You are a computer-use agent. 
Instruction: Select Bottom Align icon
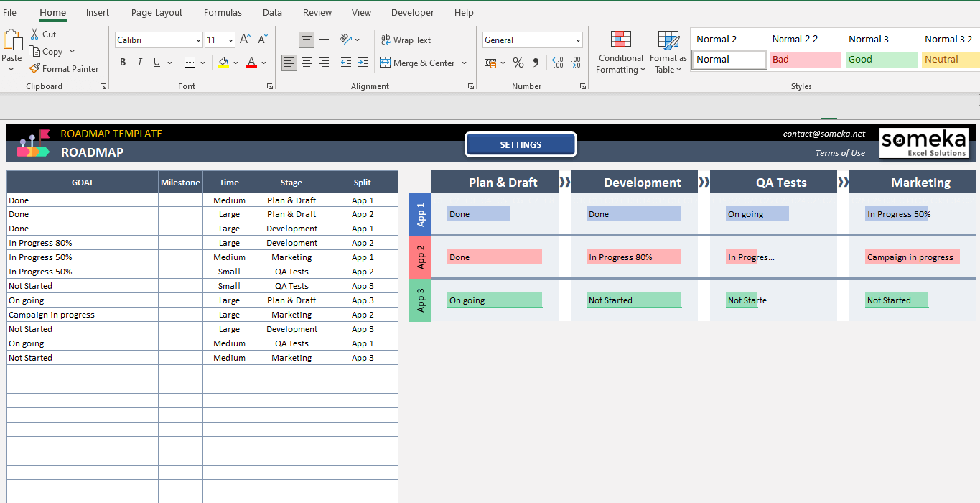[x=324, y=40]
